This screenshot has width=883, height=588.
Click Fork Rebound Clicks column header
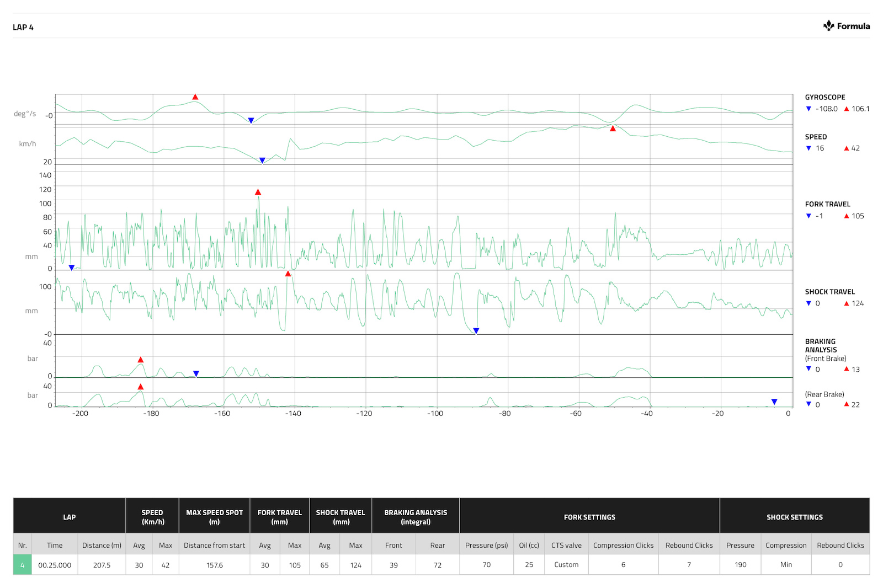point(689,545)
